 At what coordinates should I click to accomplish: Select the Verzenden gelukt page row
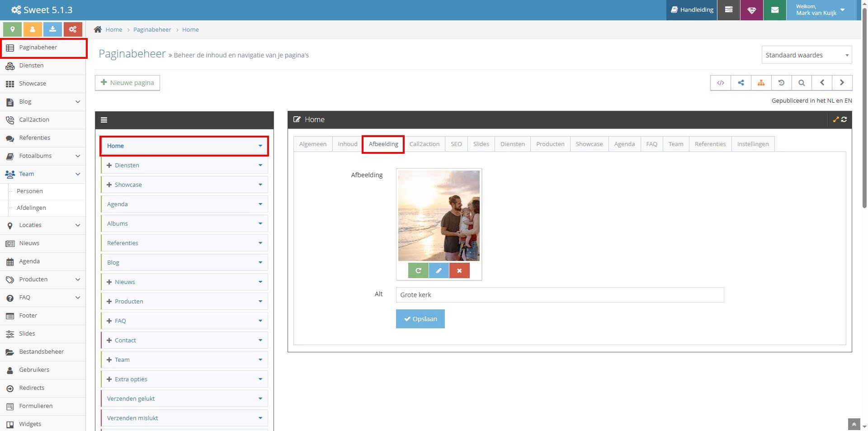184,398
